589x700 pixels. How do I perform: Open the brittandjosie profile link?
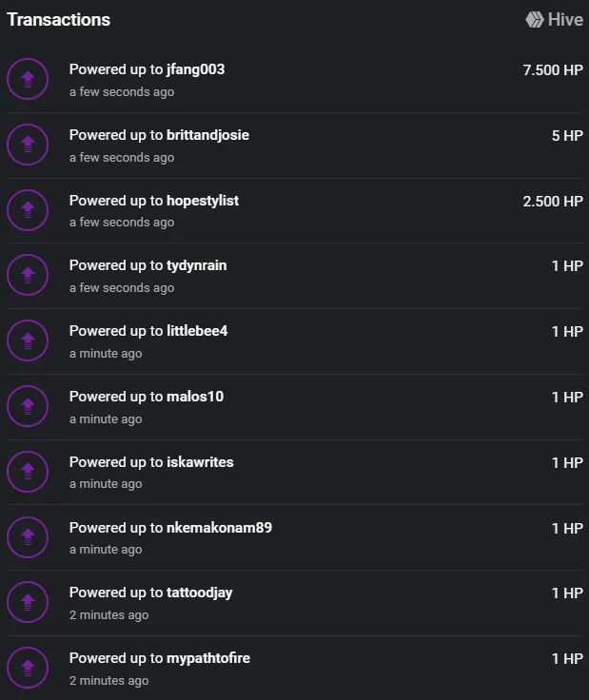pyautogui.click(x=208, y=135)
